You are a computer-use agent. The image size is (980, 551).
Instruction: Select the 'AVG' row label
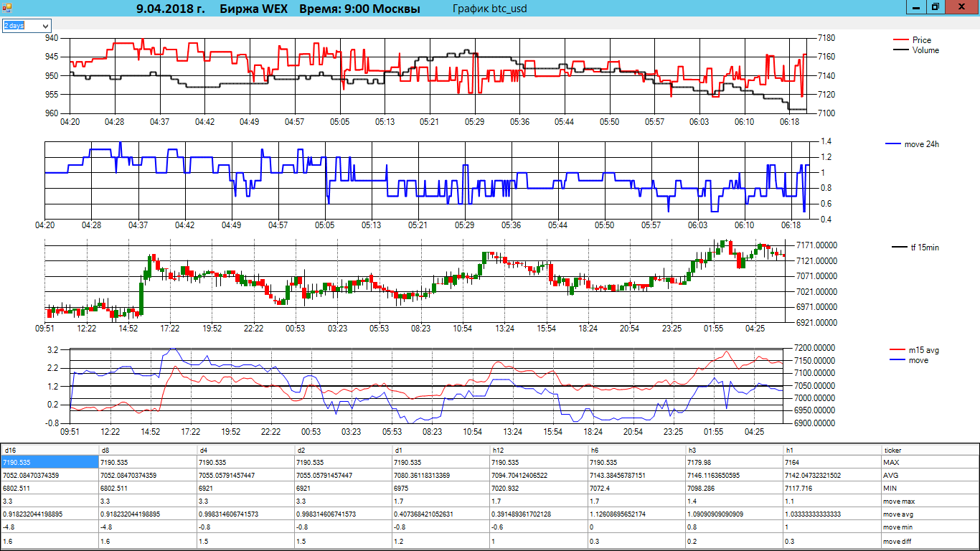pyautogui.click(x=930, y=476)
